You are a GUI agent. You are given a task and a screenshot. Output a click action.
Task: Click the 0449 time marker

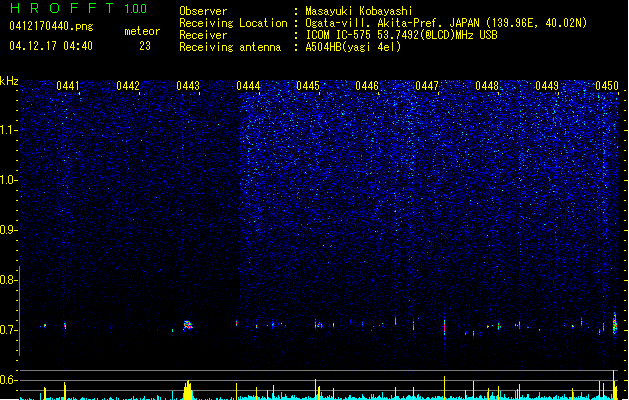pos(547,86)
